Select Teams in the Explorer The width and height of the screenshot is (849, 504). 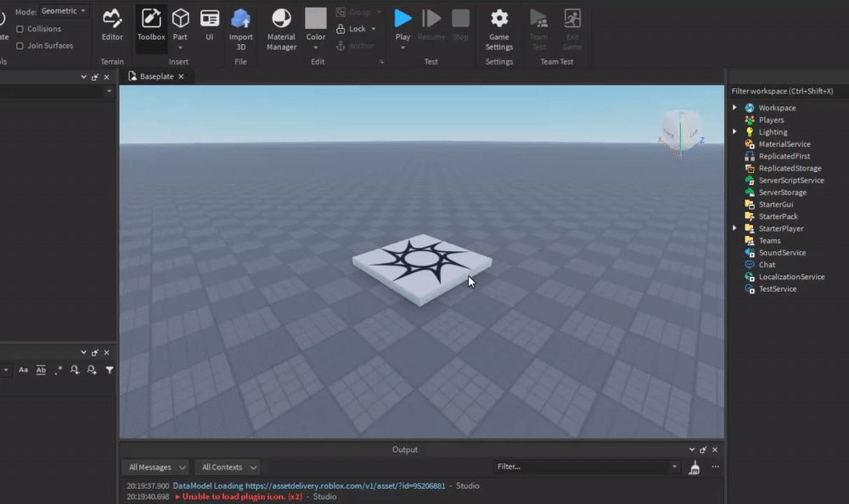click(769, 240)
